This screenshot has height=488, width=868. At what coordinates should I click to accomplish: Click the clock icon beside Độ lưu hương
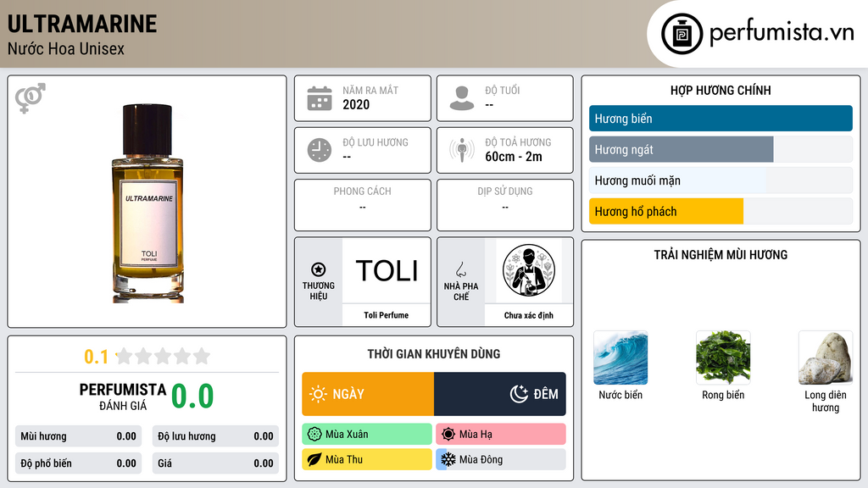click(x=320, y=150)
